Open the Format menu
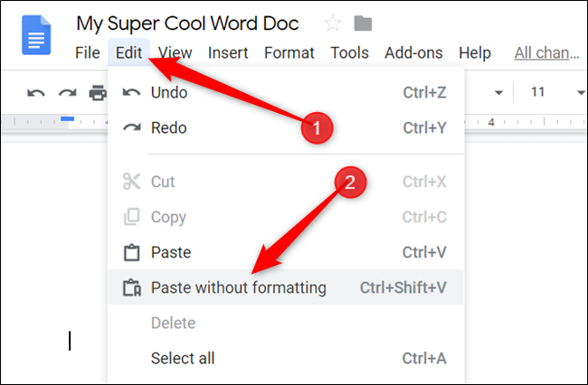 (289, 52)
